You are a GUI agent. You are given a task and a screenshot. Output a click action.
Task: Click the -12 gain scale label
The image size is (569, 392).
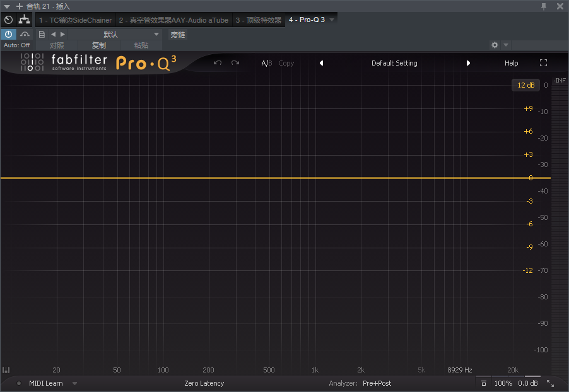pos(527,270)
